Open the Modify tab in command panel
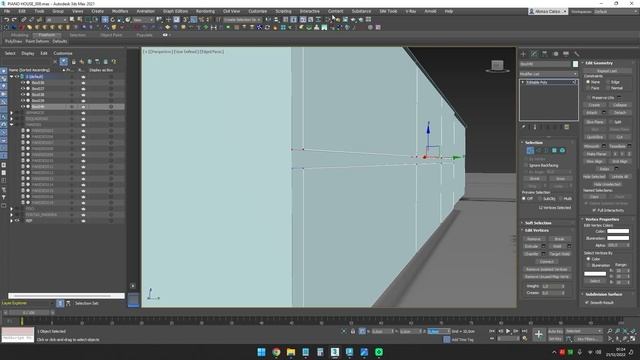 coord(534,54)
